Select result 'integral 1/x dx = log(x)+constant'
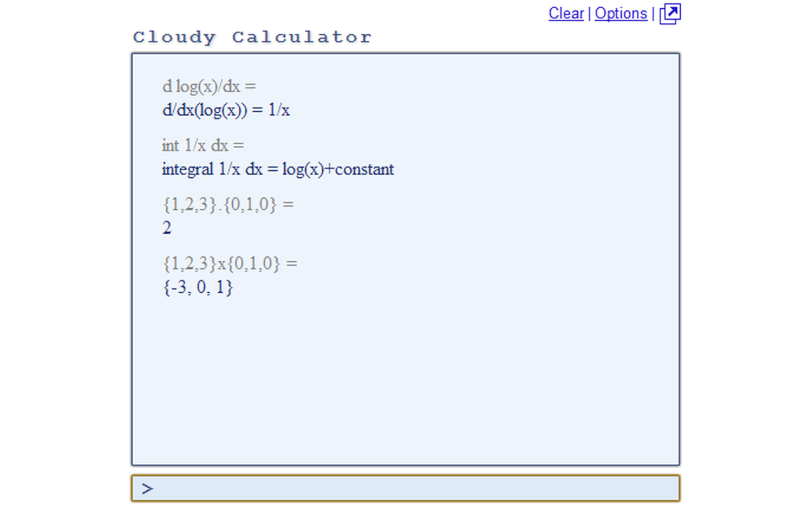This screenshot has height=508, width=812. (278, 169)
